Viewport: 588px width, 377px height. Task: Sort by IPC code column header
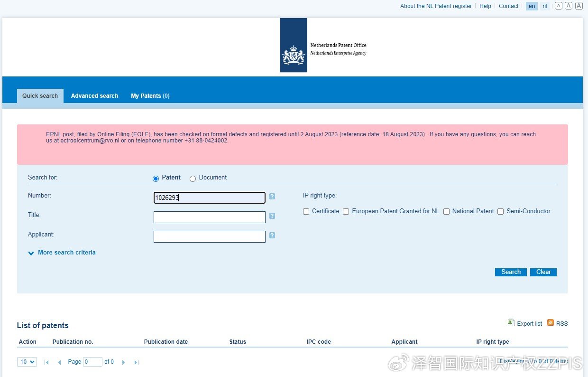point(319,342)
